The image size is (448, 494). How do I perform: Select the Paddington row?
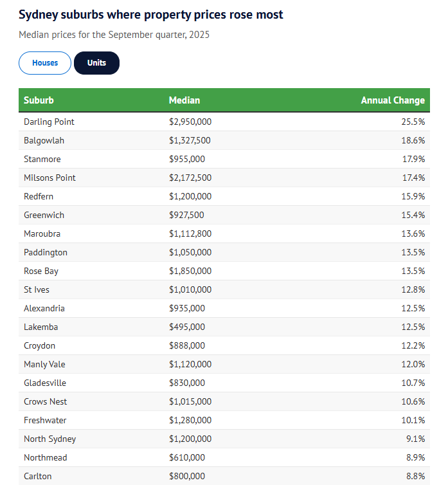click(46, 252)
